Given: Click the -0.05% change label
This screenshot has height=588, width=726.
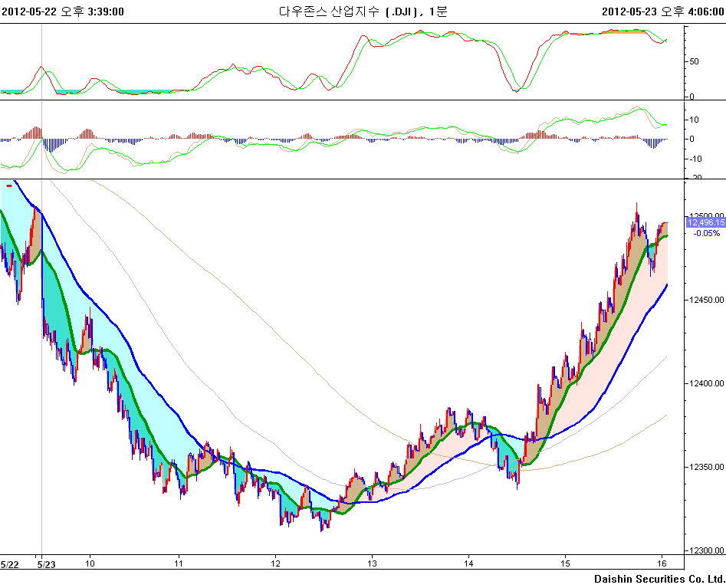Looking at the screenshot, I should click(705, 233).
